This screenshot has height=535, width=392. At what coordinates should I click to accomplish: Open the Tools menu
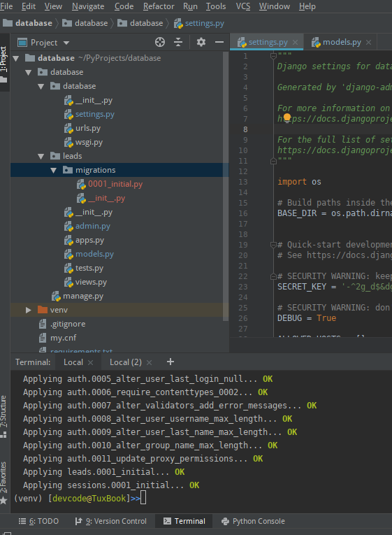[216, 6]
